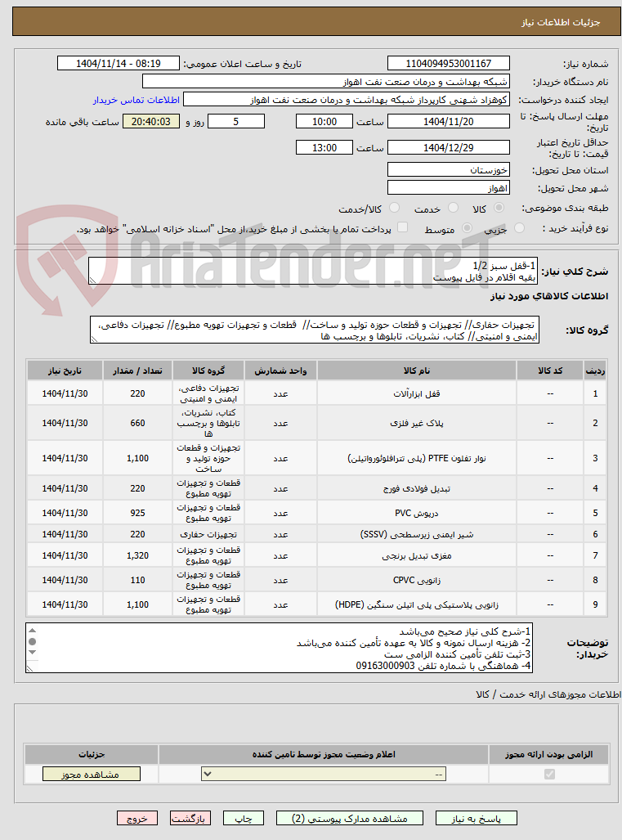Select the کالا radio button

pos(499,208)
